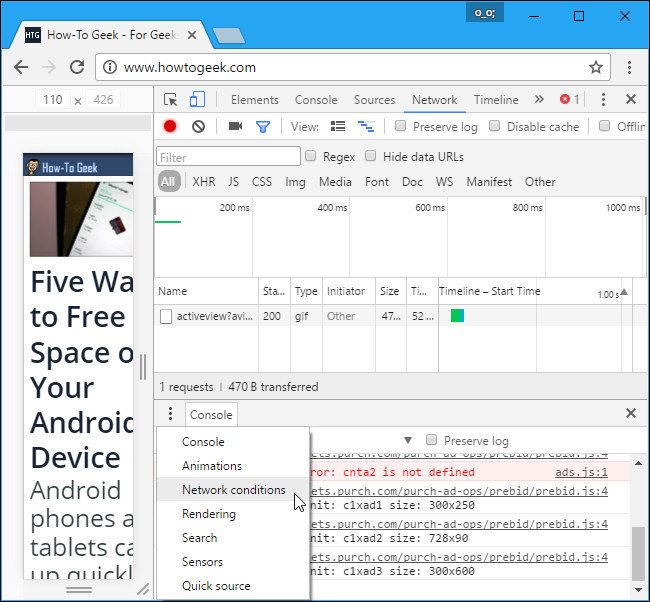Click the console scrollbar down arrow
Viewport: 650px width, 602px height.
[x=638, y=589]
